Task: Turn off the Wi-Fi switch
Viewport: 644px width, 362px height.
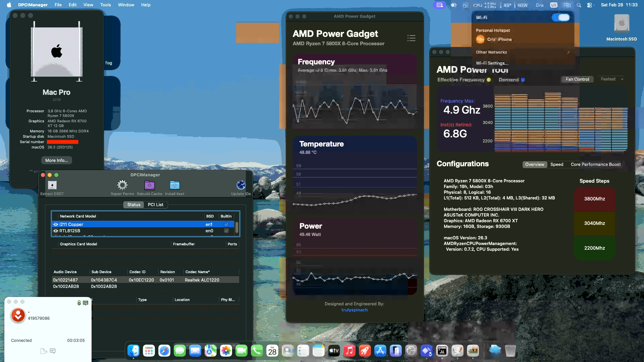Action: click(561, 17)
